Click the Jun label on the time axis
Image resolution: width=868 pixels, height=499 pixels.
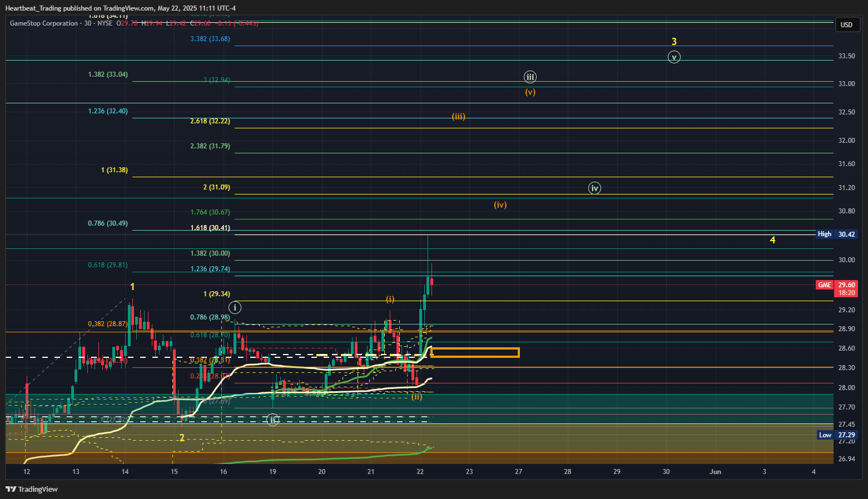point(715,472)
